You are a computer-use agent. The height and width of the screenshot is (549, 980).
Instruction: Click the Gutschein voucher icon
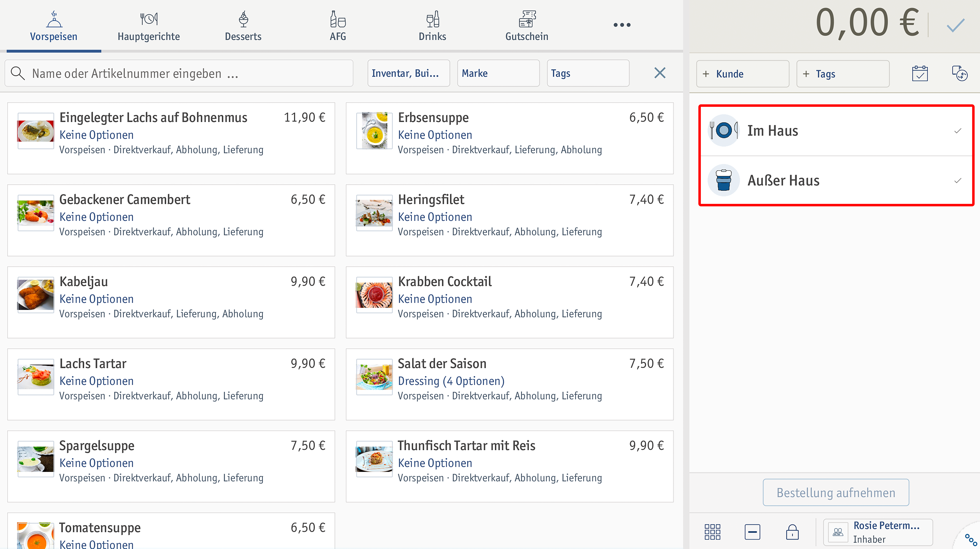(527, 19)
